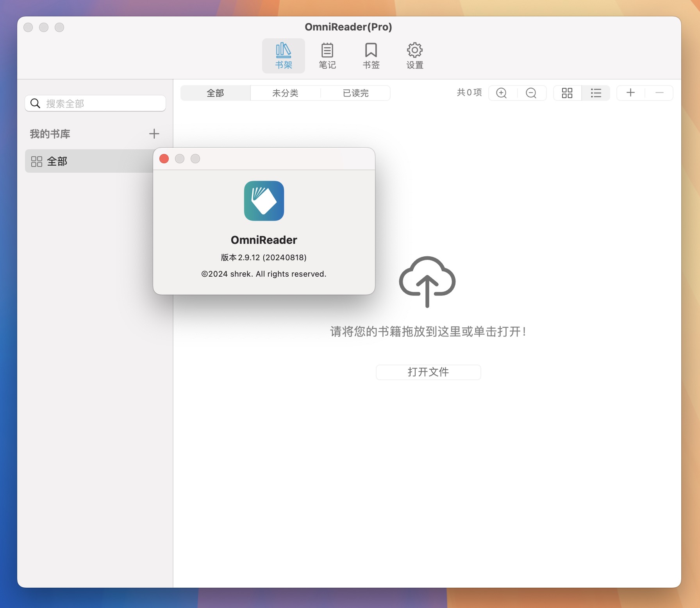Image resolution: width=700 pixels, height=608 pixels.
Task: Select the 全部 filter tab
Action: coord(215,93)
